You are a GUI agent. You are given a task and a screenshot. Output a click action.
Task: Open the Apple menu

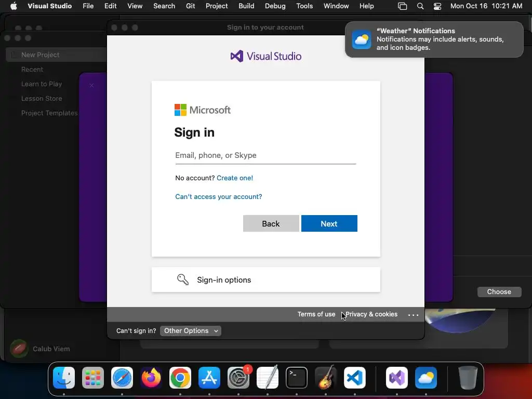(14, 6)
